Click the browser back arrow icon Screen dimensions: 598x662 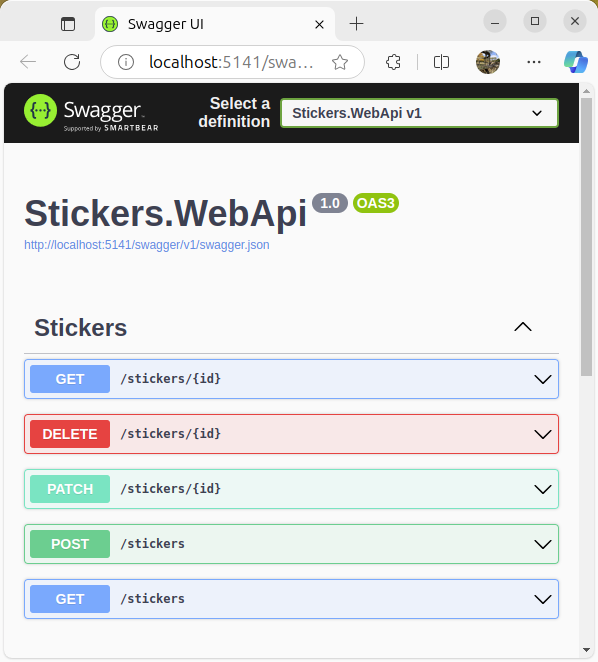[28, 62]
